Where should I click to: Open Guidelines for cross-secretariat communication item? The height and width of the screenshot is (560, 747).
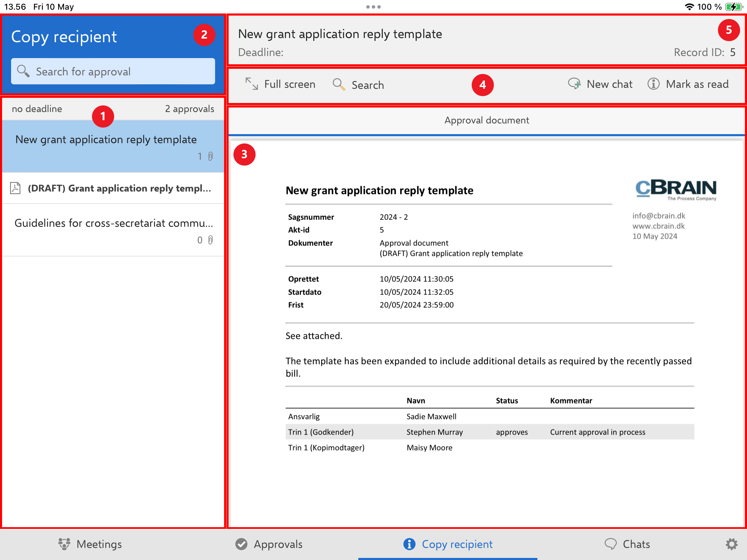pos(113,223)
